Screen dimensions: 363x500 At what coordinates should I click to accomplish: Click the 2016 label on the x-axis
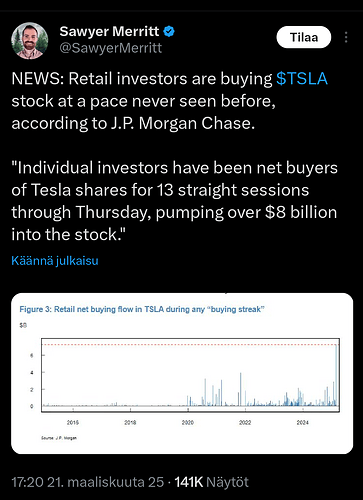73,422
